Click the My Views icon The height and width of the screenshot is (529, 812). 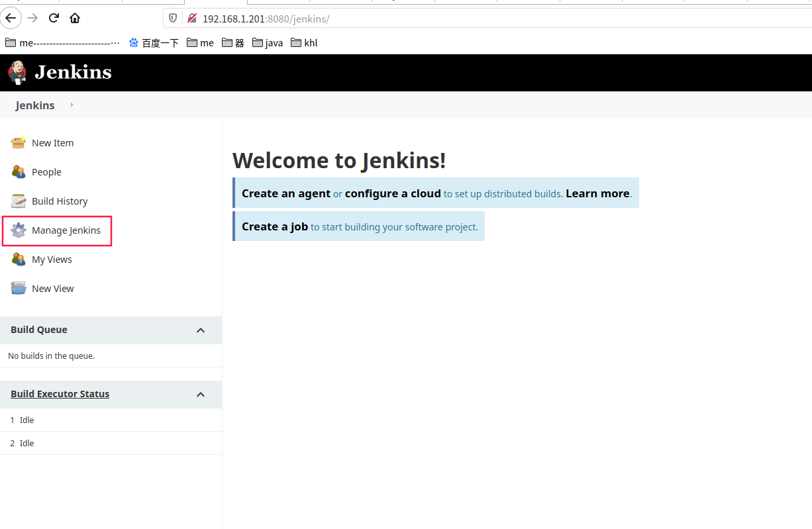[x=19, y=259]
